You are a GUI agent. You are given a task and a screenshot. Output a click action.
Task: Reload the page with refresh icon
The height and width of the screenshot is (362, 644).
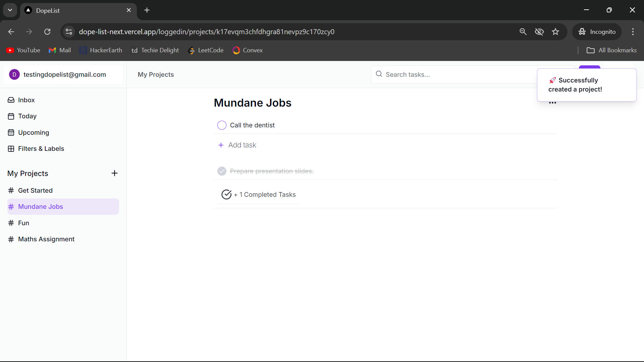pos(47,32)
